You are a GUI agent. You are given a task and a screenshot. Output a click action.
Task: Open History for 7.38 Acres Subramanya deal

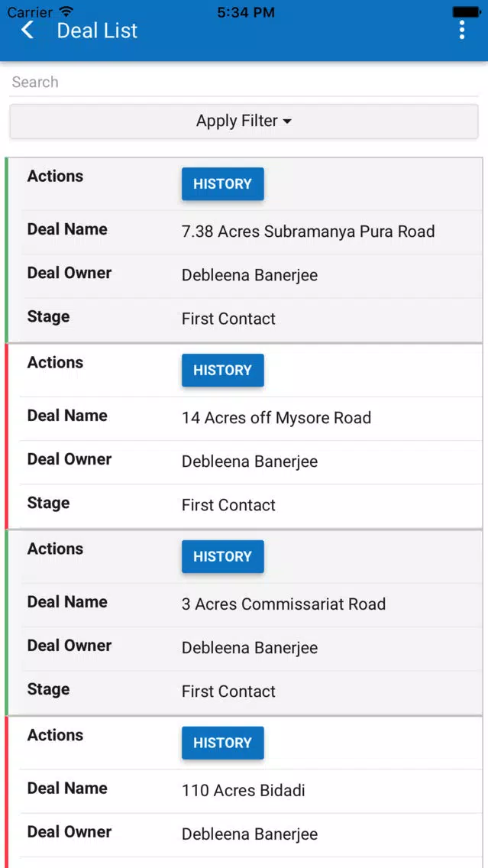(223, 184)
